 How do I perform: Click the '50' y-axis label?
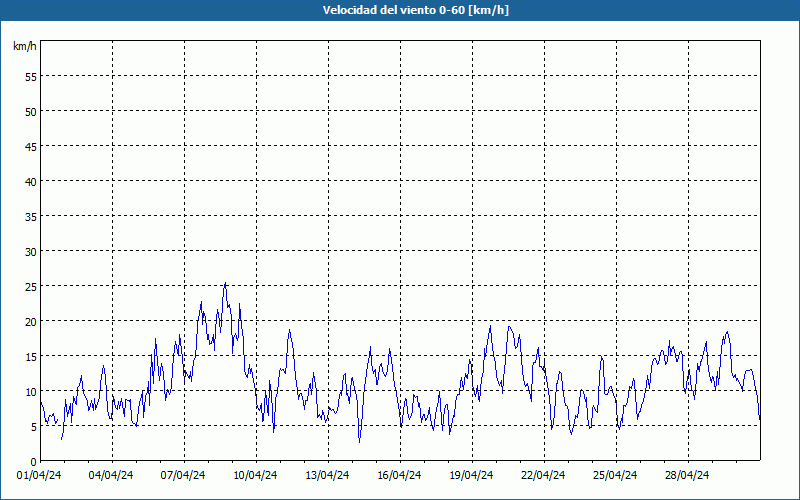(x=31, y=111)
